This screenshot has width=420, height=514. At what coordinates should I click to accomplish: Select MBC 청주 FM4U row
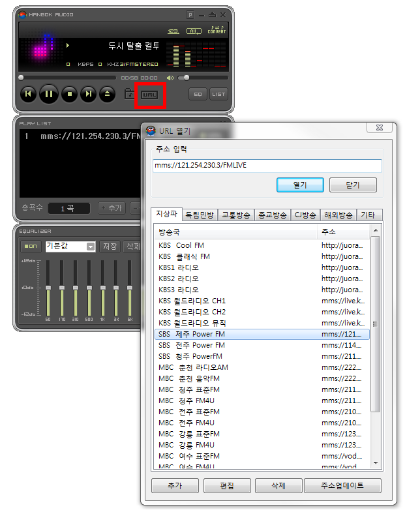point(262,401)
